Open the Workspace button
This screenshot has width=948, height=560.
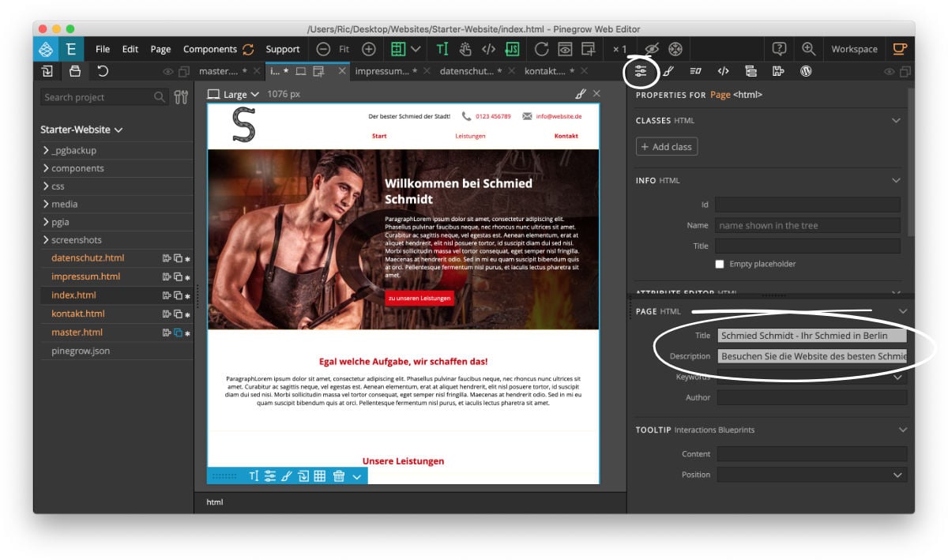pos(854,49)
